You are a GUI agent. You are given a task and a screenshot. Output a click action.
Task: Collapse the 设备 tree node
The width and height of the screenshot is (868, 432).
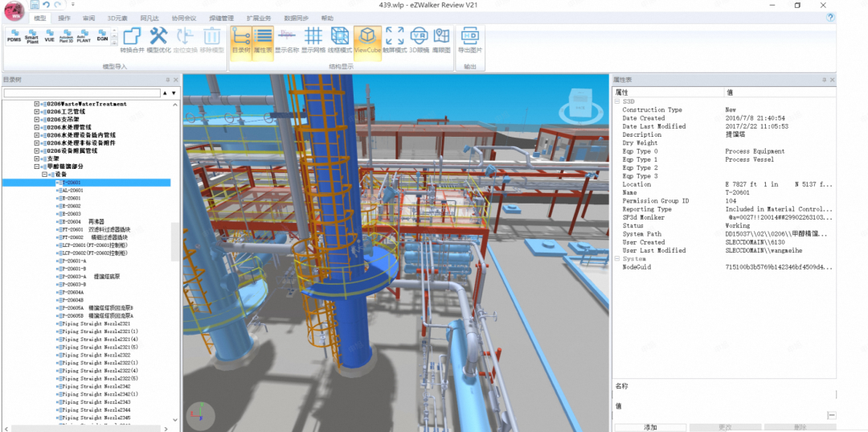(x=45, y=175)
